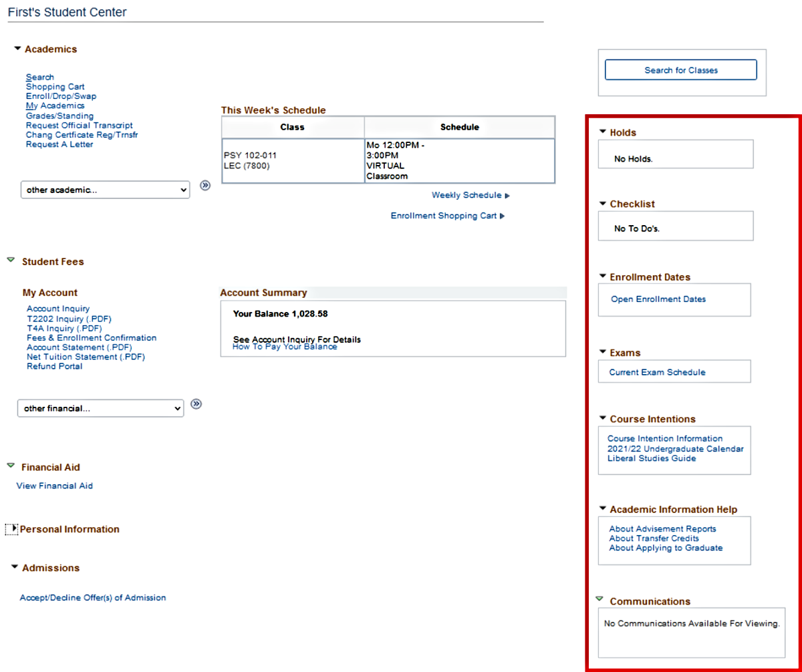Click the Account Summary heading
Screen dimensions: 802x672
click(x=263, y=293)
